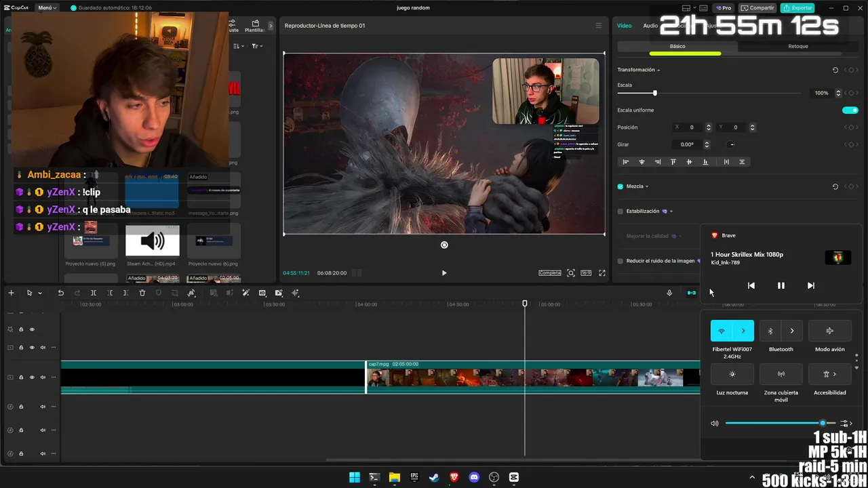Open the Accesibilidad quick settings

[x=830, y=374]
